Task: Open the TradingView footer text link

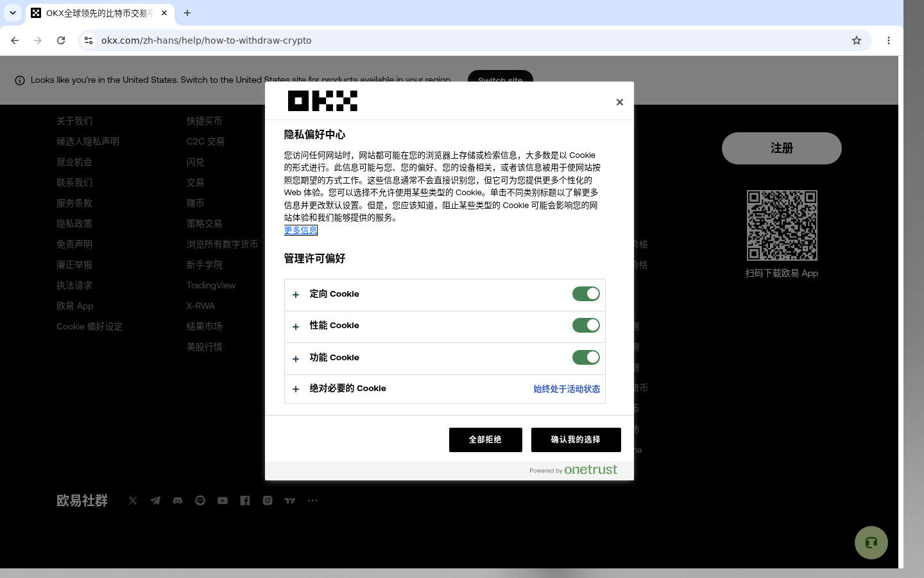Action: pyautogui.click(x=211, y=285)
